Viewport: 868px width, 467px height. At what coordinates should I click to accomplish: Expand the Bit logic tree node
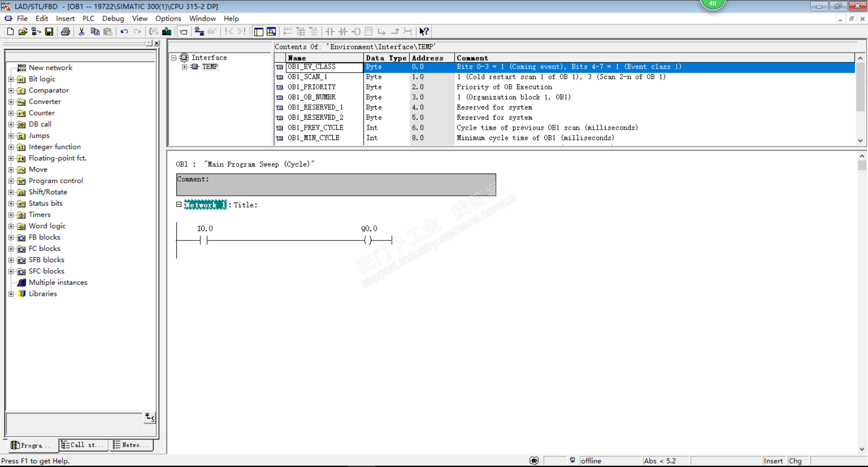click(11, 79)
